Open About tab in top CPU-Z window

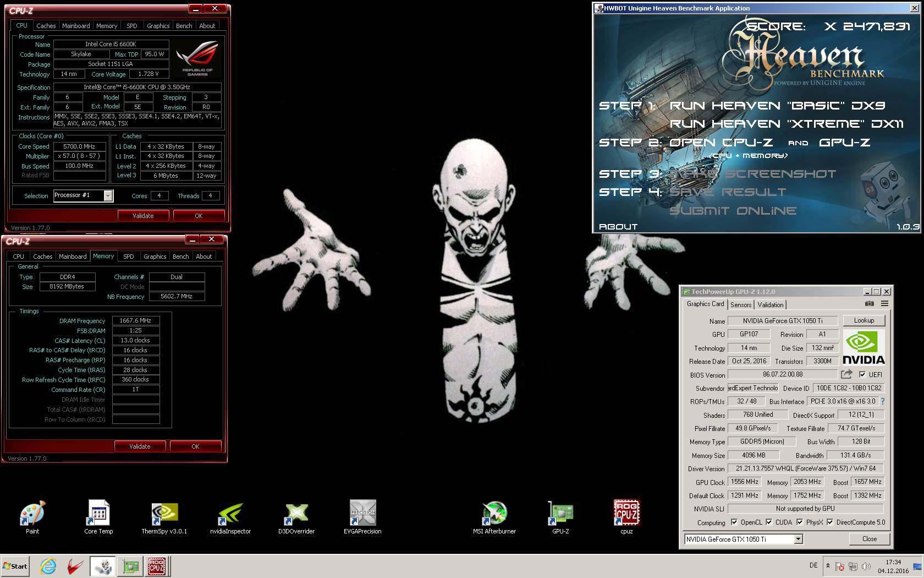click(207, 26)
